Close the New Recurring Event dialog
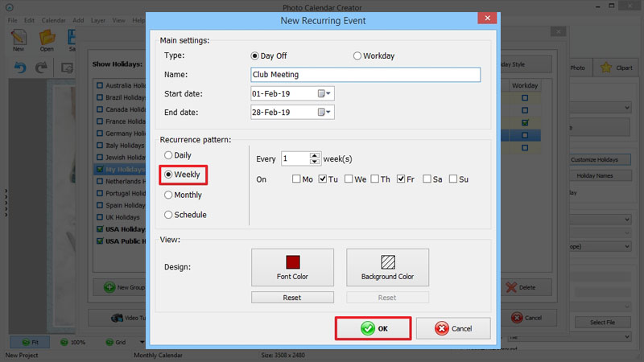The image size is (644, 362). [x=488, y=18]
